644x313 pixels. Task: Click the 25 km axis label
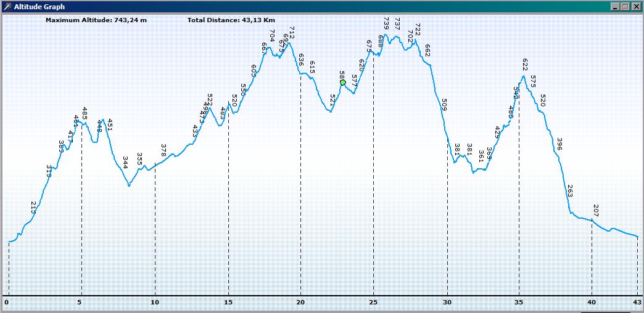pos(373,303)
